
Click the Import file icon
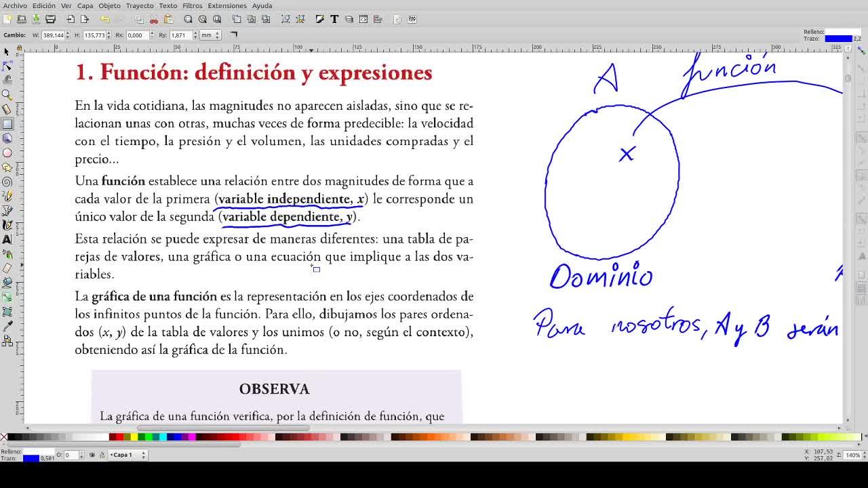tap(70, 19)
